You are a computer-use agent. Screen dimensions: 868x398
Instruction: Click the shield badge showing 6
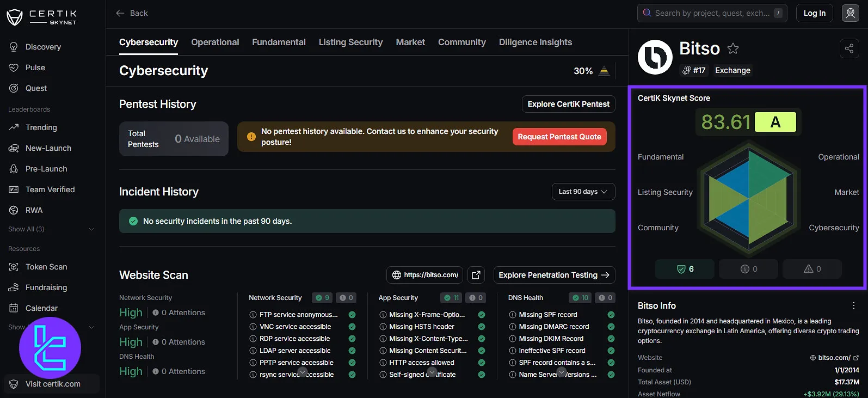click(685, 269)
